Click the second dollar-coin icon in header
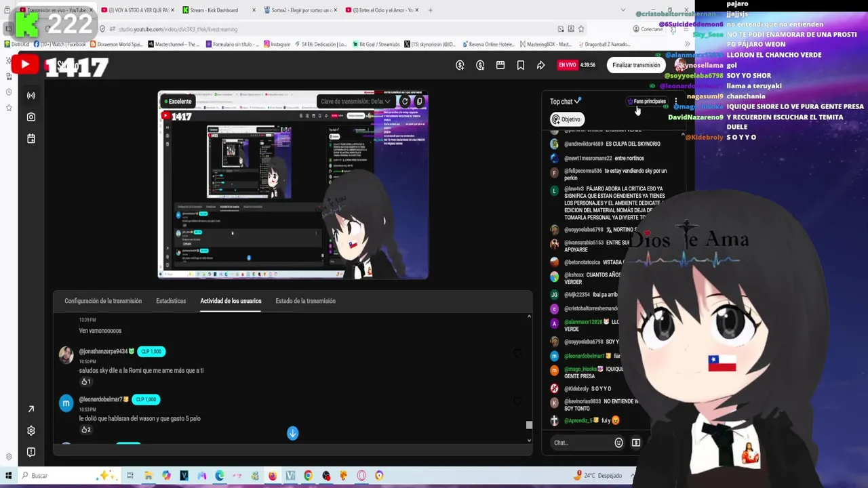Viewport: 868px width, 488px height. 480,65
